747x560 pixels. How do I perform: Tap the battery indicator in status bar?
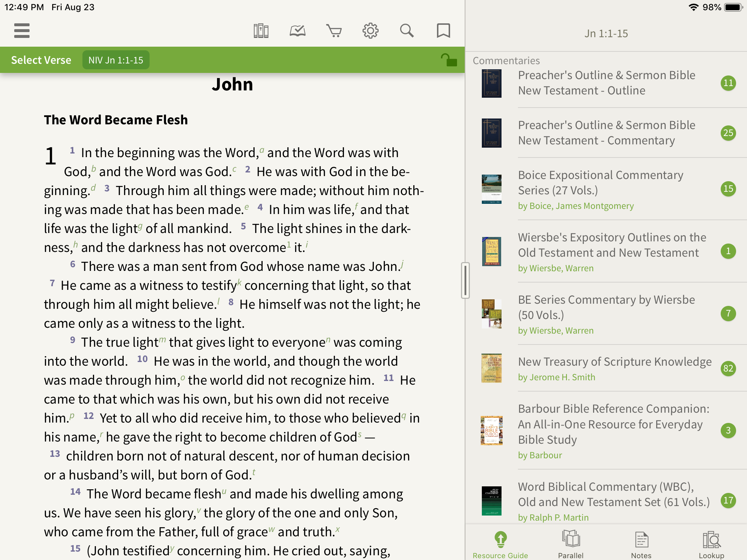point(734,7)
